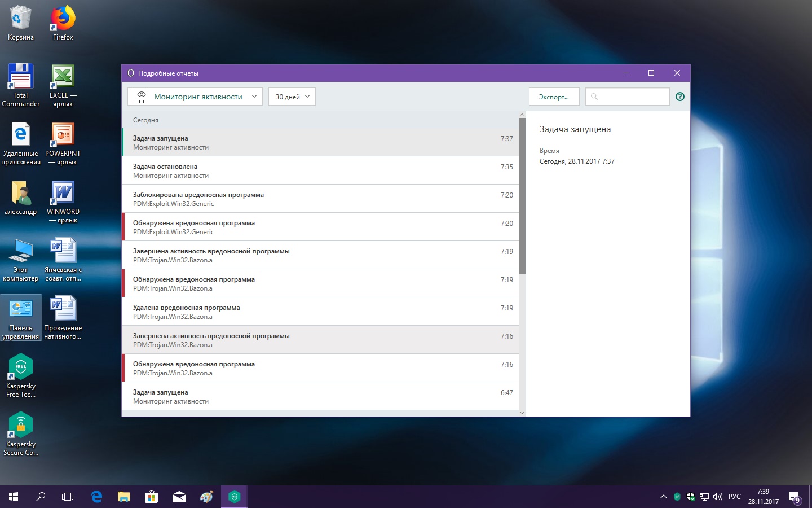Open the Action Center notifications icon
812x508 pixels.
[795, 497]
